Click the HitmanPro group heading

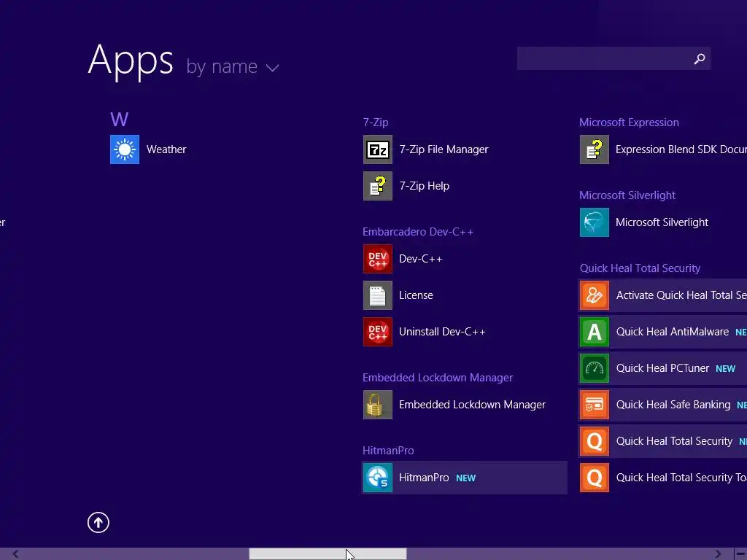388,451
